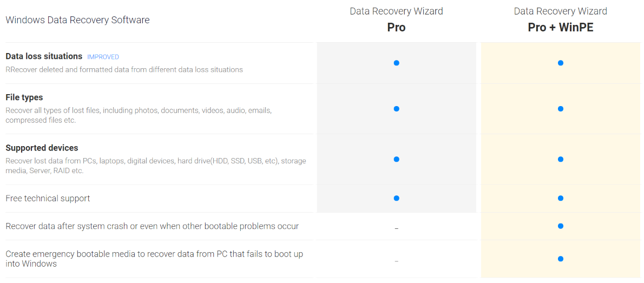Click the Pro dot for Data loss situations
644x283 pixels.
tap(396, 63)
